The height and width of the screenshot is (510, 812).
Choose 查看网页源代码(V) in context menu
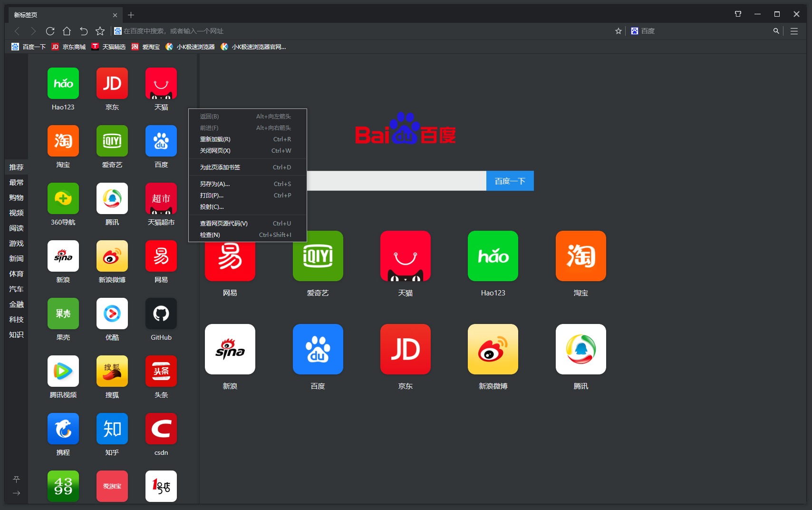coord(247,224)
